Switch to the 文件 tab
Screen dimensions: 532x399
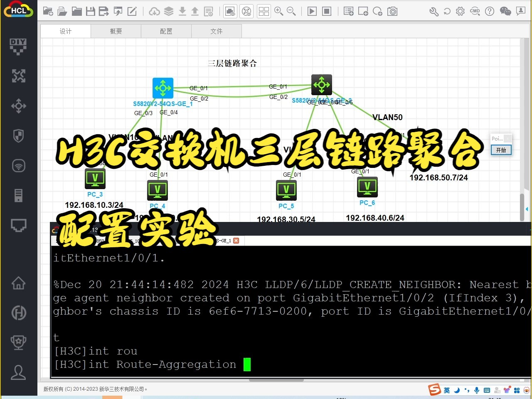216,31
